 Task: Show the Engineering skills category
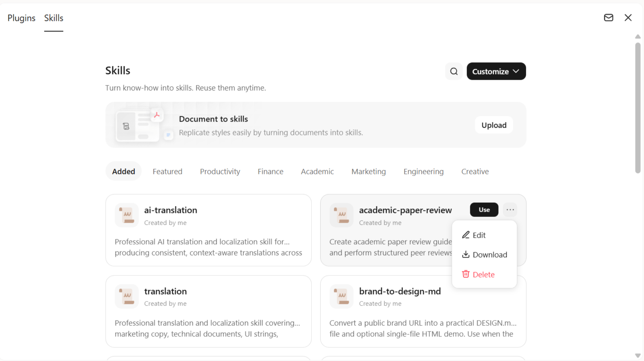423,171
